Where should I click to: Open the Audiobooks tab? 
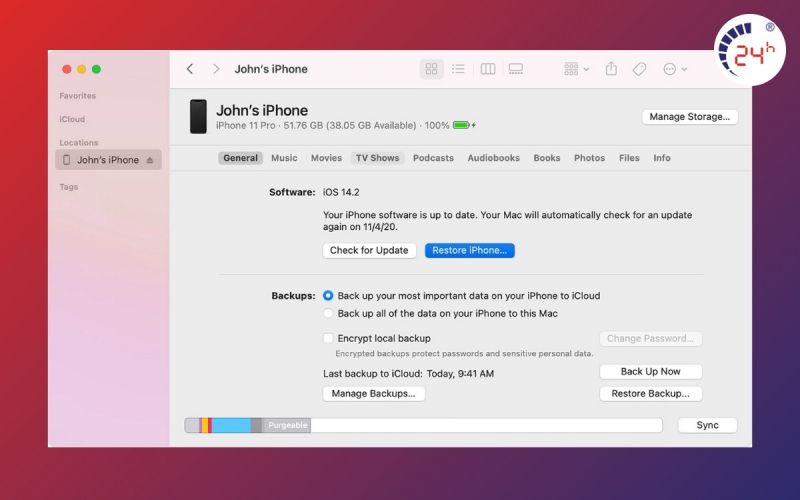click(x=493, y=158)
